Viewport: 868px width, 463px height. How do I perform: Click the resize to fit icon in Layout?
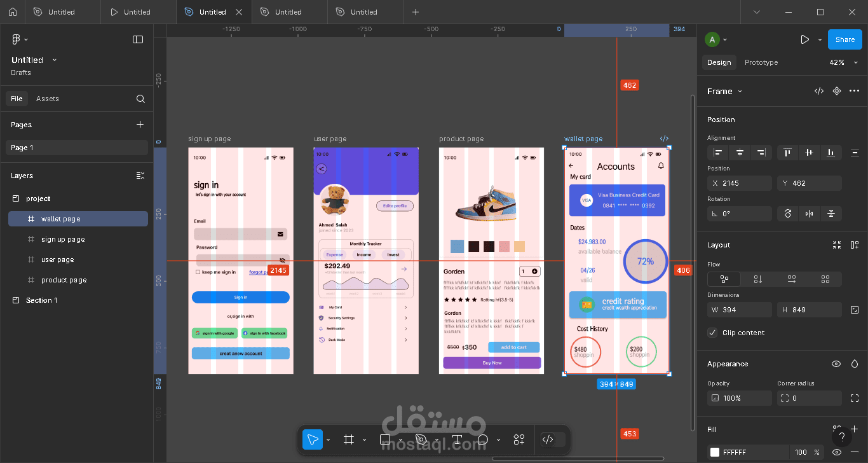837,245
